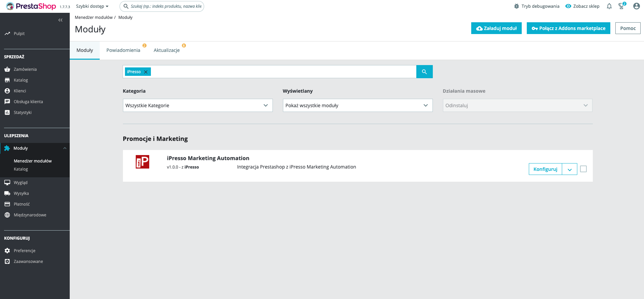Switch to the Moduły tab

85,50
